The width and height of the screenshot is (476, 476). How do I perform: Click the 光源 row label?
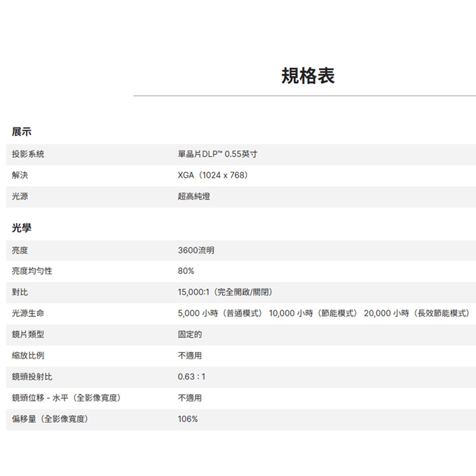pos(20,196)
